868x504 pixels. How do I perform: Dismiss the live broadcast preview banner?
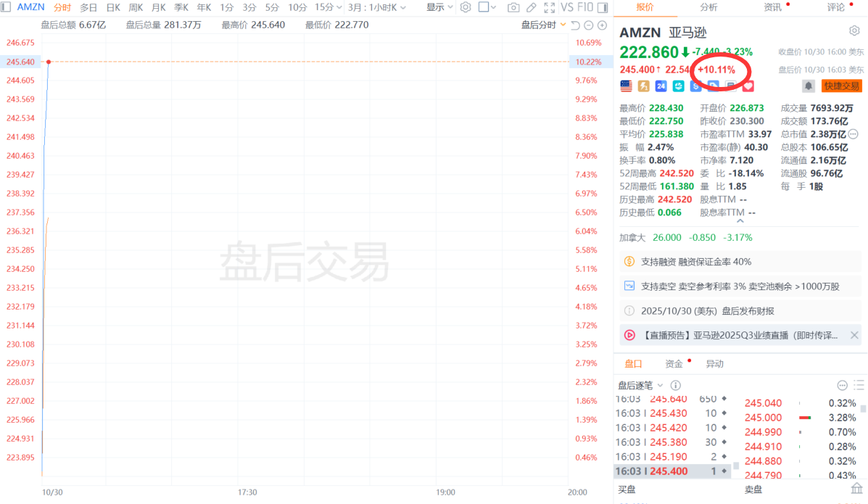point(854,335)
